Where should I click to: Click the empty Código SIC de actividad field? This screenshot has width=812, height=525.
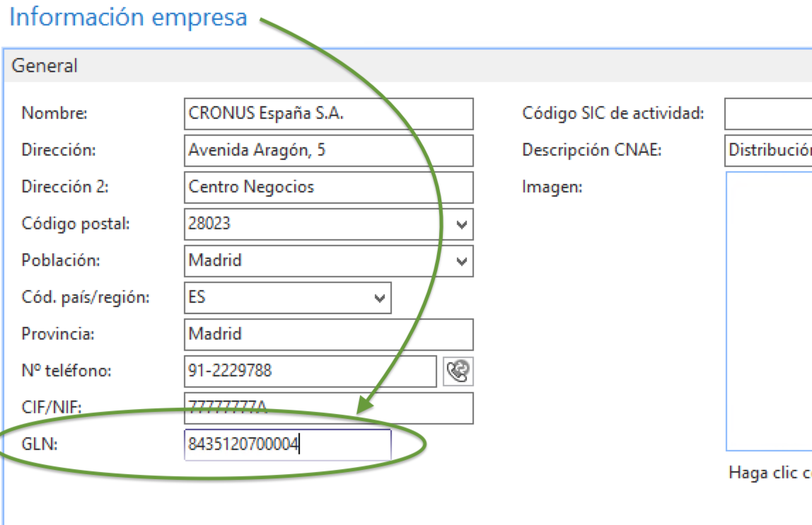(768, 114)
